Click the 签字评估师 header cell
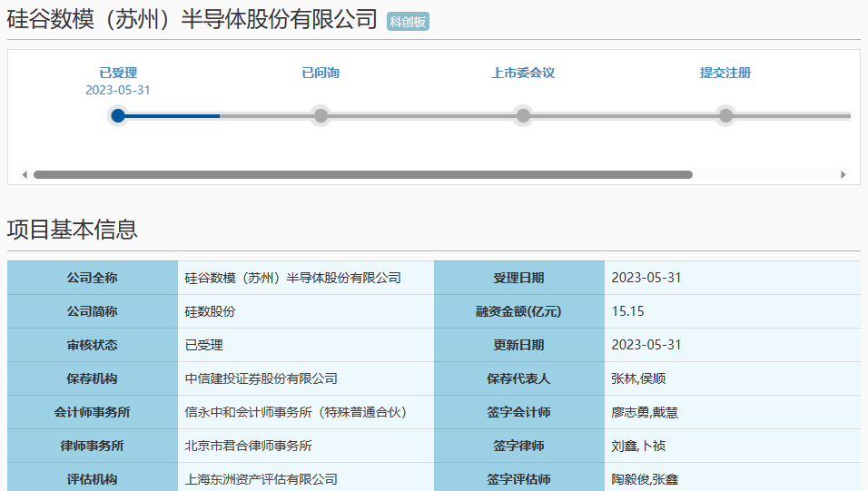 pos(519,477)
